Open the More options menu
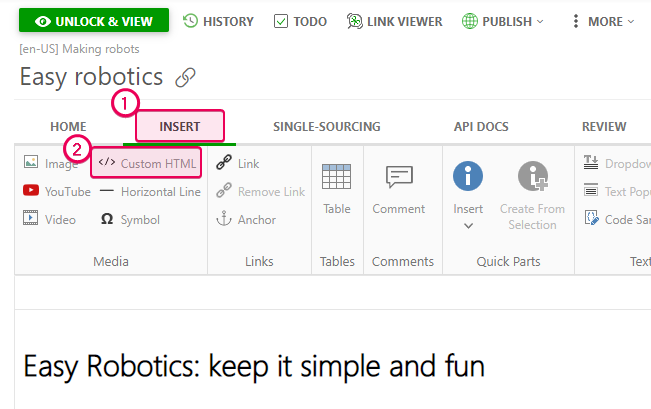 pyautogui.click(x=603, y=21)
